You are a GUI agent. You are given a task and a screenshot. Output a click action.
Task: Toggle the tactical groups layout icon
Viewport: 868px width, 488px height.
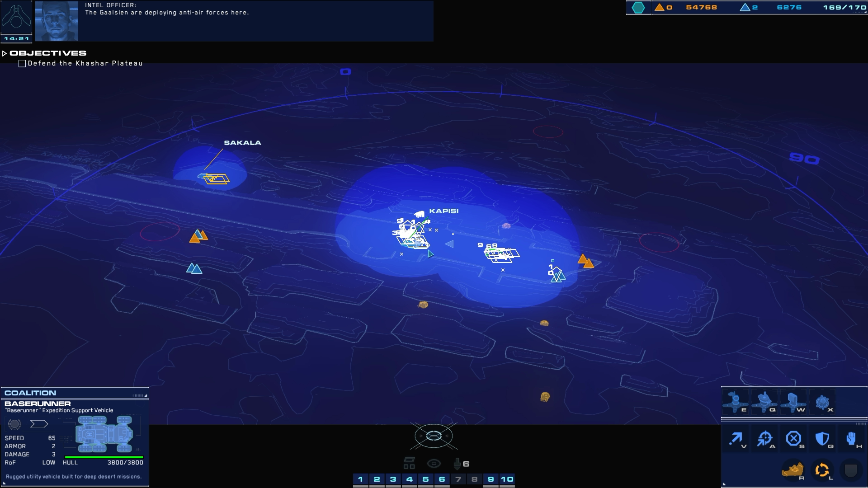pos(409,463)
